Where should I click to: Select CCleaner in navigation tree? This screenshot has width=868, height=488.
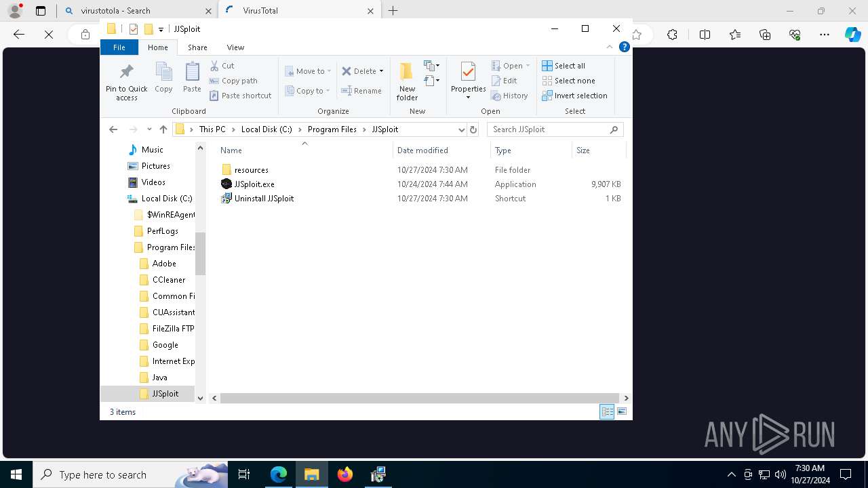[x=168, y=280]
